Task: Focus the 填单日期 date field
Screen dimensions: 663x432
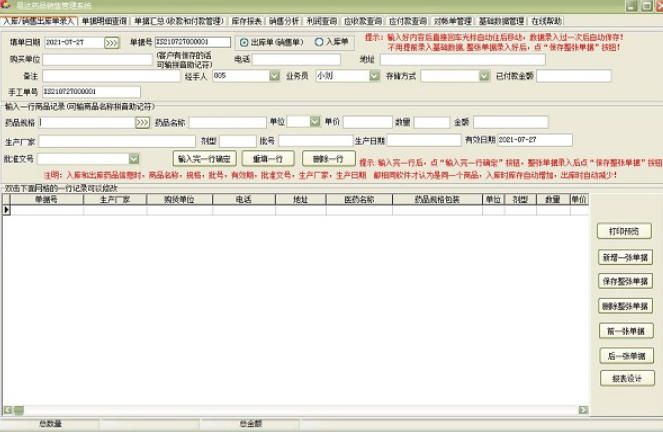Action: 74,43
